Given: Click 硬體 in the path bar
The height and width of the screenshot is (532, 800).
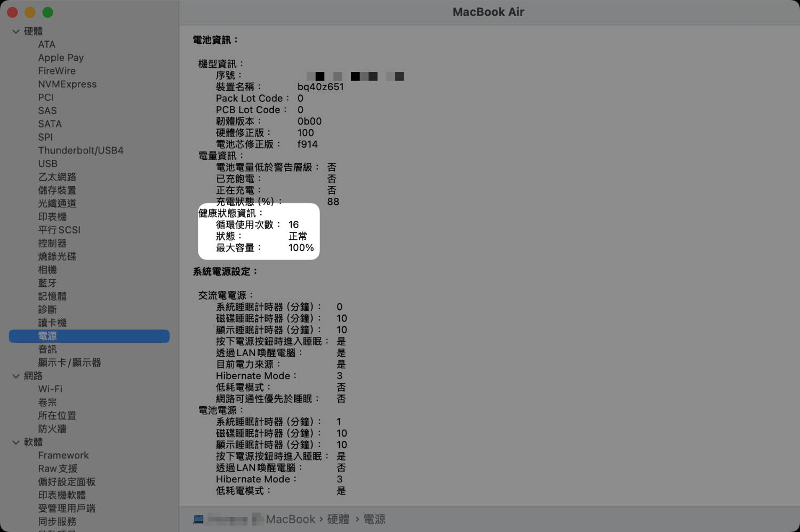Looking at the screenshot, I should coord(338,519).
